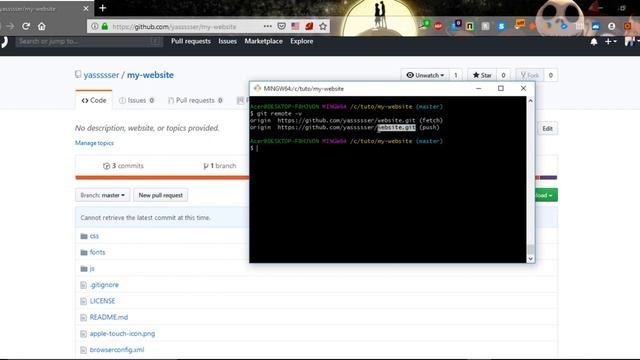This screenshot has width=640, height=360.
Task: Click the MINGW64 terminal title icon
Action: pyautogui.click(x=258, y=88)
